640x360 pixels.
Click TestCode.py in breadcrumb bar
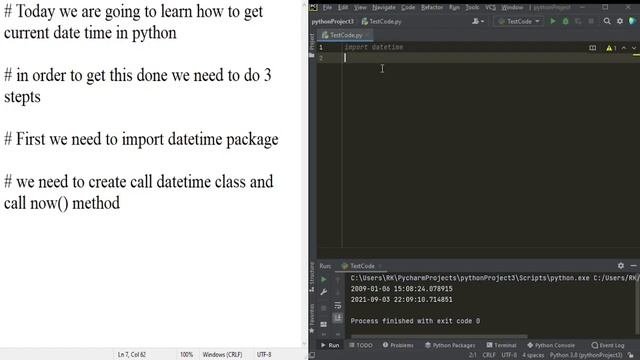pos(382,21)
